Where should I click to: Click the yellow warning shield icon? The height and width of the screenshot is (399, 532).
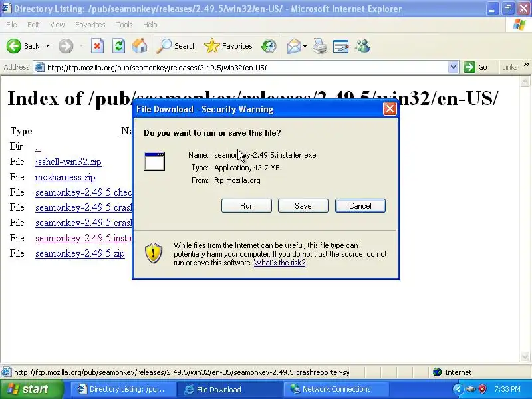click(154, 253)
